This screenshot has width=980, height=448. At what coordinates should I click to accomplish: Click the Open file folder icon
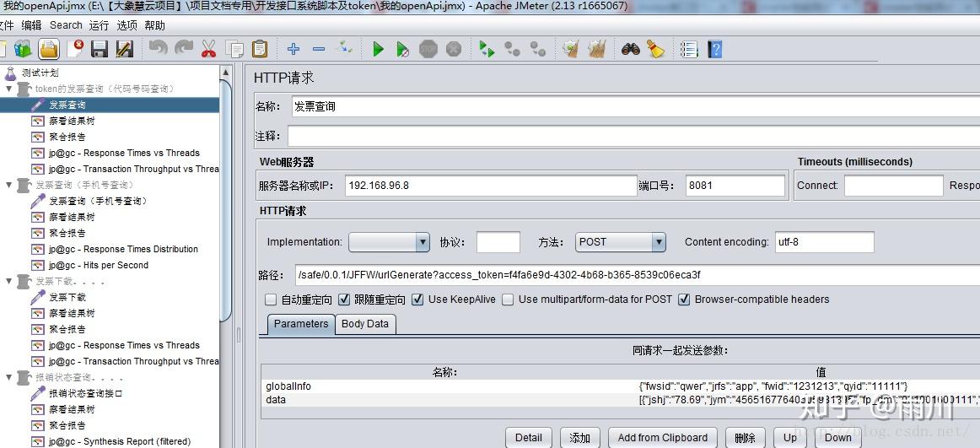(49, 49)
